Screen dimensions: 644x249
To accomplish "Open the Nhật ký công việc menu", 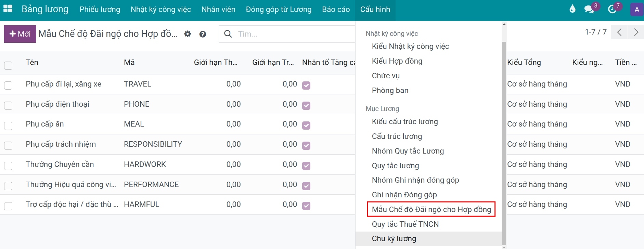I will pos(161,9).
